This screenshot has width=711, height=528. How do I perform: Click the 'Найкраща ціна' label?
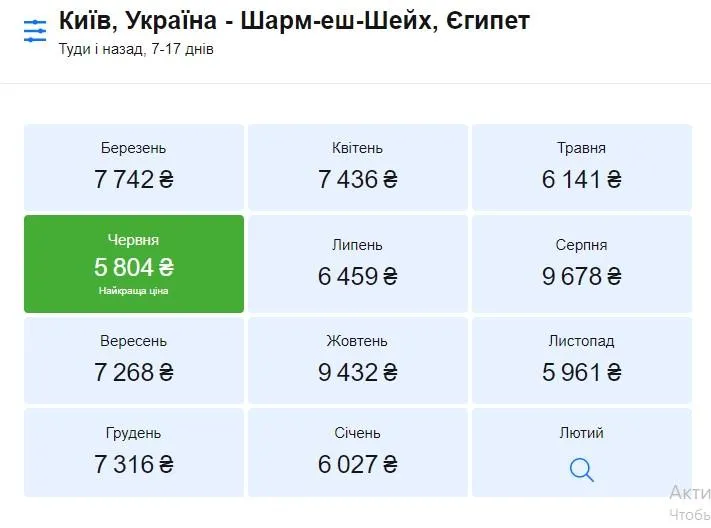click(x=134, y=291)
